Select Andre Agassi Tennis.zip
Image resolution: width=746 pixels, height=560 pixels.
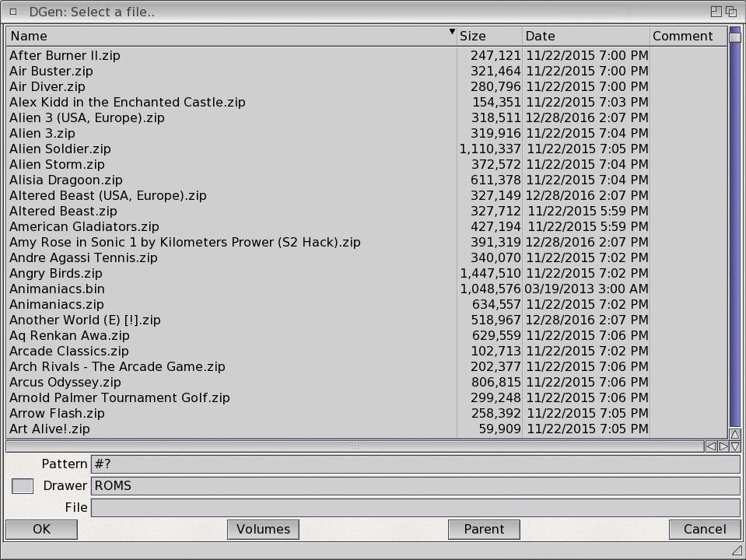[367, 258]
